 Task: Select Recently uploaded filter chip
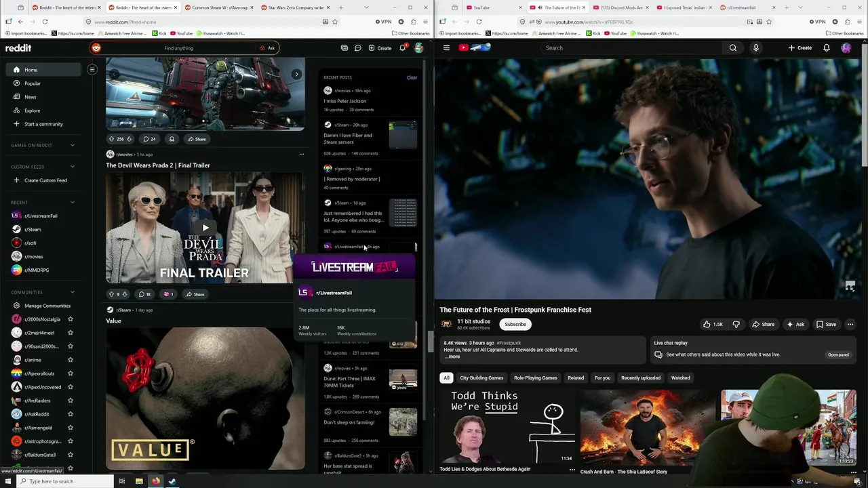click(641, 378)
